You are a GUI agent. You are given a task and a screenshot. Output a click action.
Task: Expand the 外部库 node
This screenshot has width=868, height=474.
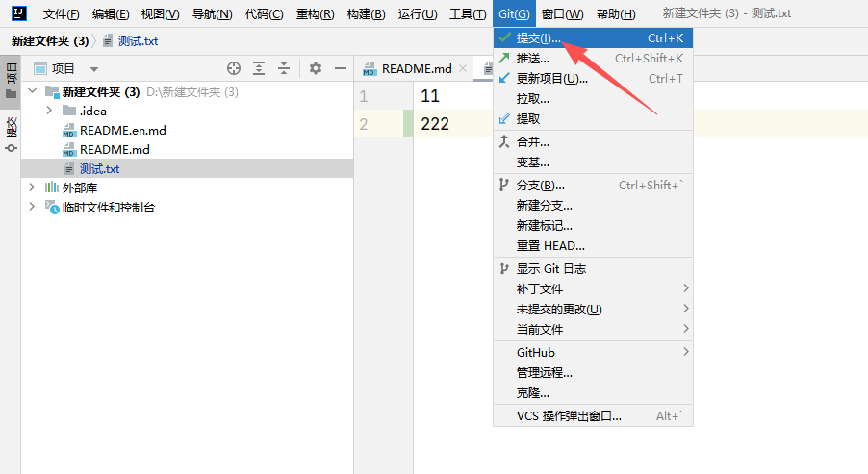coord(32,187)
